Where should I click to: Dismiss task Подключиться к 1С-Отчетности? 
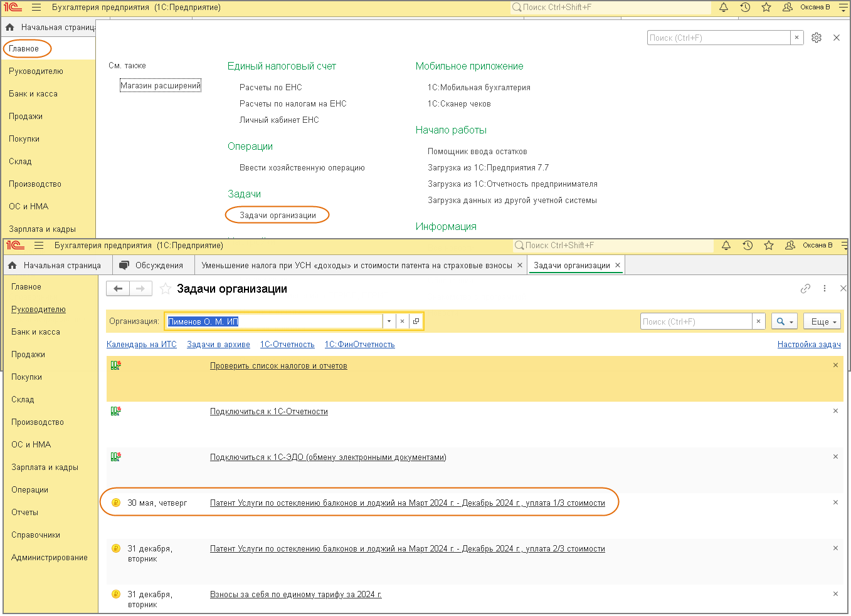coord(835,411)
